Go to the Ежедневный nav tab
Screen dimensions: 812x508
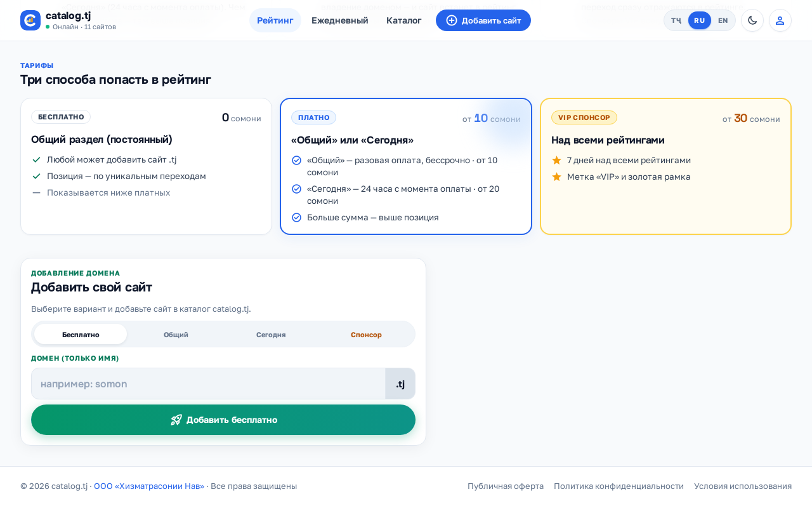(x=340, y=20)
